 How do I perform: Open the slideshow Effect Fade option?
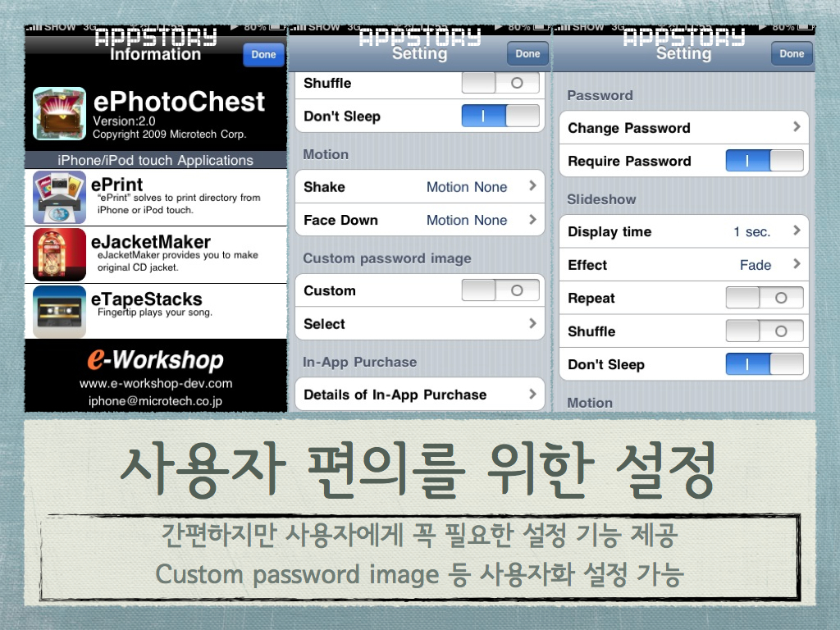click(683, 265)
